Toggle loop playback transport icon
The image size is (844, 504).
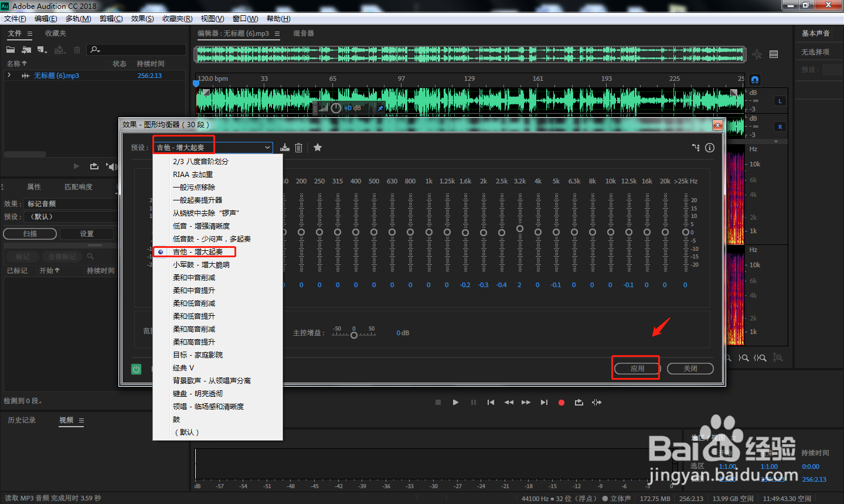coord(579,403)
